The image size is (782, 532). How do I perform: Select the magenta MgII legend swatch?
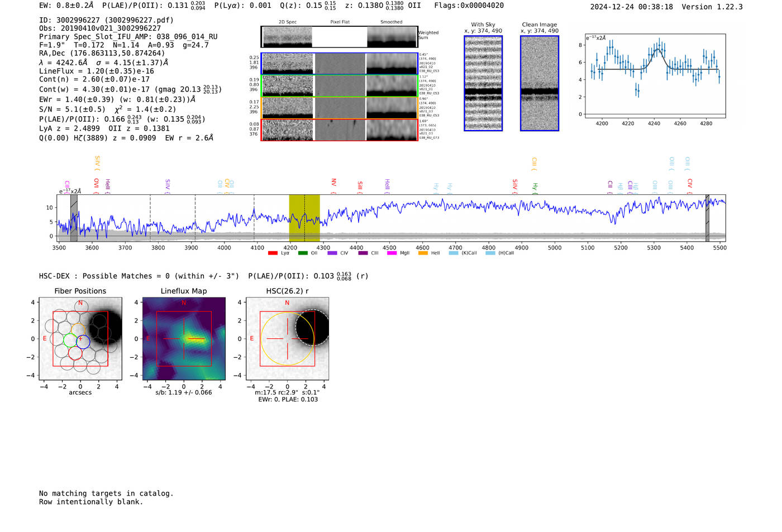pyautogui.click(x=392, y=253)
